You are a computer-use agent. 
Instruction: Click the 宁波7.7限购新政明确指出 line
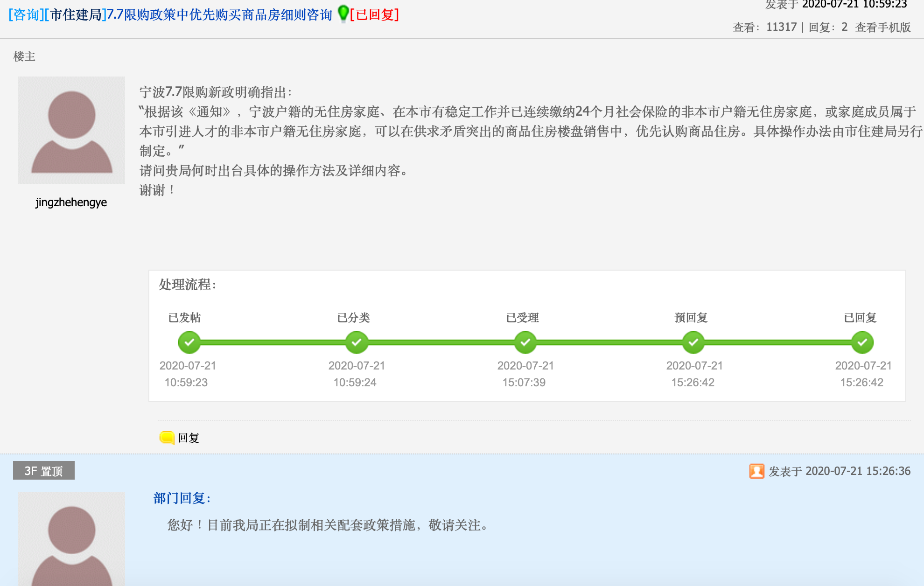click(x=216, y=92)
